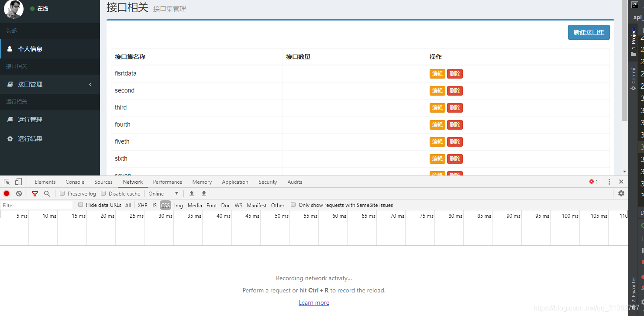Open the network filter funnel icon
This screenshot has width=644, height=316.
(34, 193)
